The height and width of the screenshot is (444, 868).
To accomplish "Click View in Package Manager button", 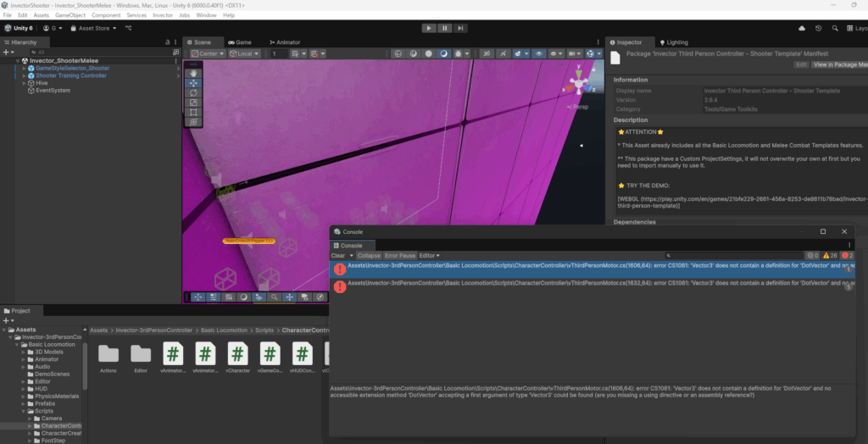I will [839, 64].
